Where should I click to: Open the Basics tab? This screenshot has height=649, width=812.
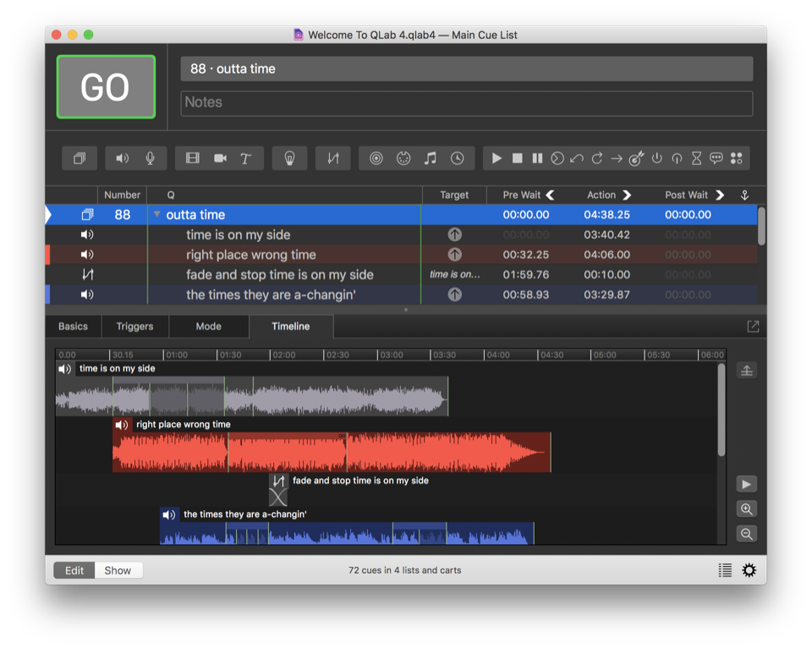pyautogui.click(x=73, y=327)
